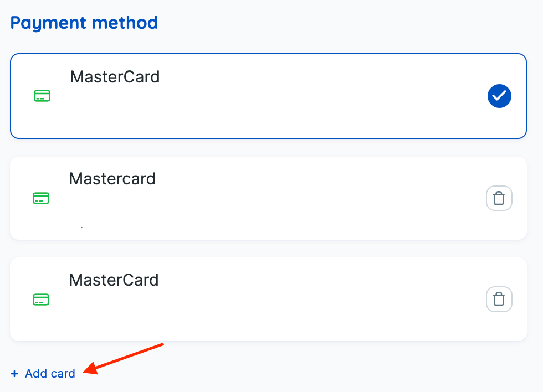
Task: Select the middle Mastercard as payment method
Action: (266, 198)
